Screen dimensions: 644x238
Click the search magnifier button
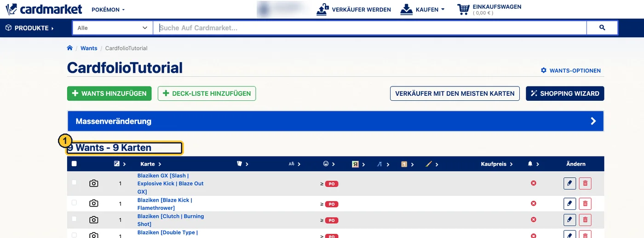(x=602, y=28)
